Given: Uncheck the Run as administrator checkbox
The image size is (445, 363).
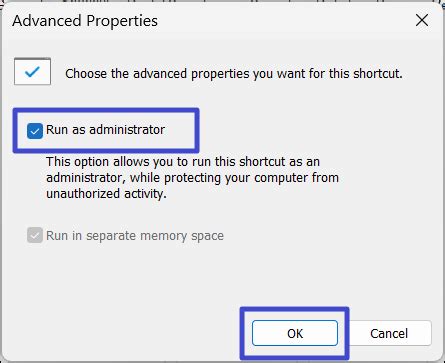Looking at the screenshot, I should pos(35,131).
